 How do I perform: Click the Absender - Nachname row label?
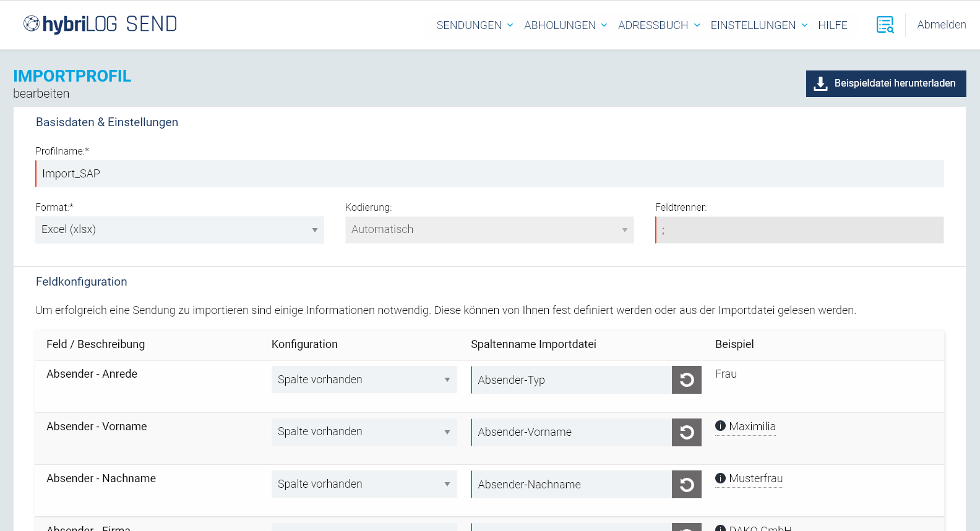(x=101, y=478)
